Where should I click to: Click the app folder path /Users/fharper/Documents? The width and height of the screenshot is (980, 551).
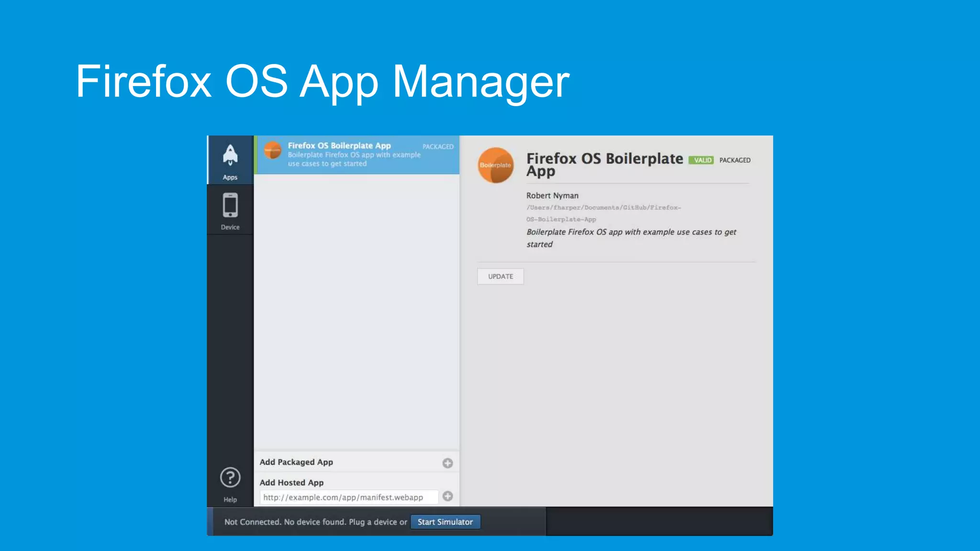pos(603,213)
